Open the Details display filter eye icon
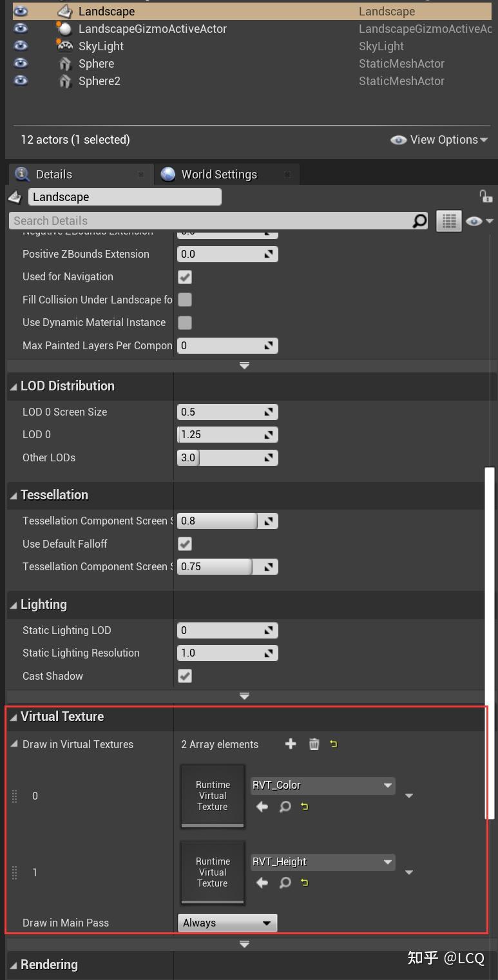498x980 pixels. pyautogui.click(x=475, y=221)
